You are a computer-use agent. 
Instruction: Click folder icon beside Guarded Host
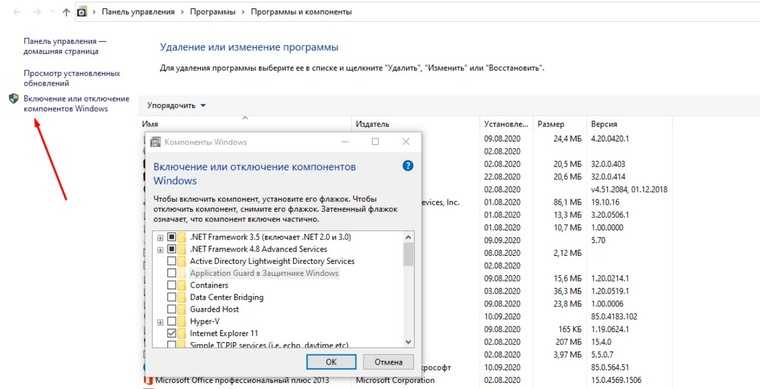pos(182,309)
